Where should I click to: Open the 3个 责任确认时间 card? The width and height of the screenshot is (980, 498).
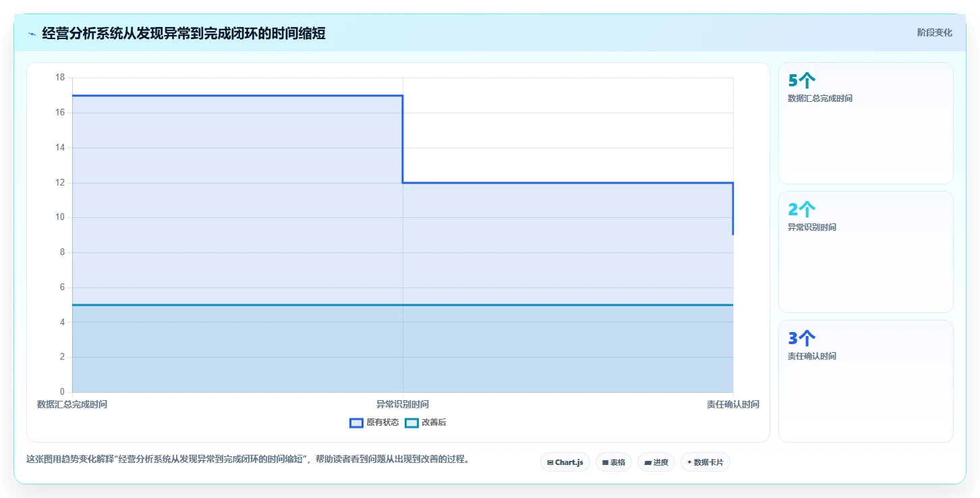[x=865, y=381]
